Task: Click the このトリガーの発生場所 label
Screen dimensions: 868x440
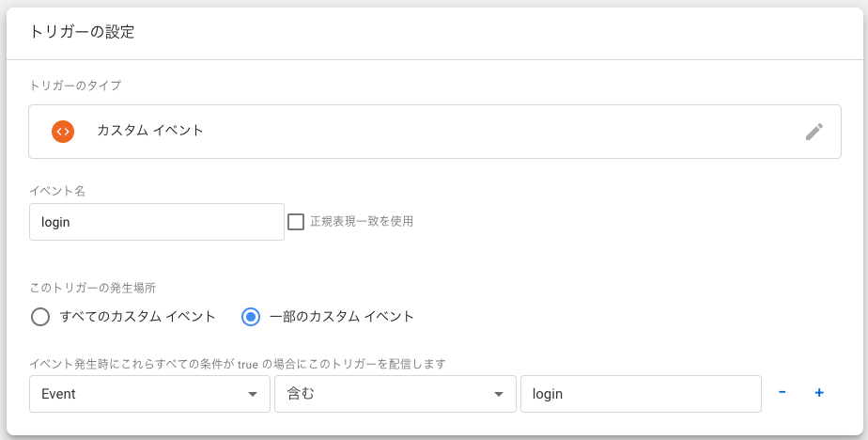Action: click(92, 288)
